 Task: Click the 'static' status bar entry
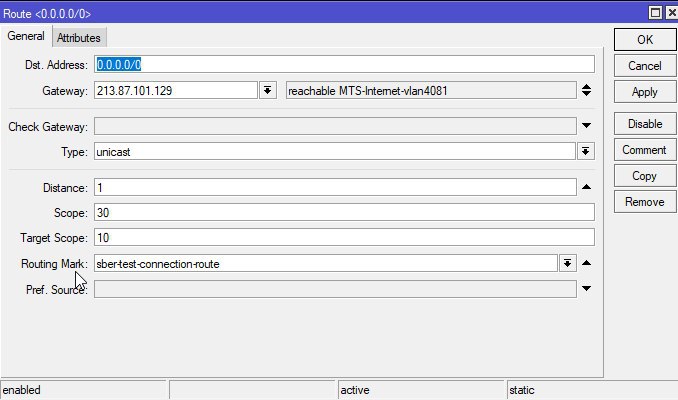(x=592, y=390)
